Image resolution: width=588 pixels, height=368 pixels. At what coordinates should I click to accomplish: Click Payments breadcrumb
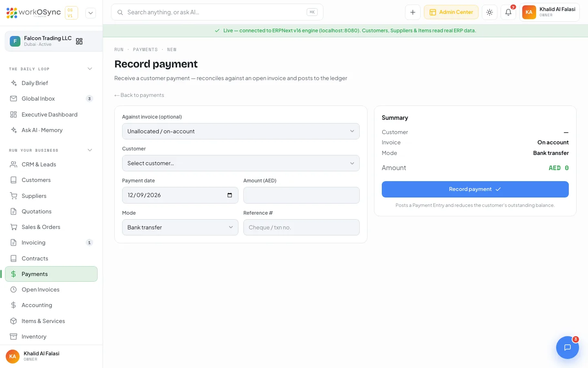click(145, 49)
